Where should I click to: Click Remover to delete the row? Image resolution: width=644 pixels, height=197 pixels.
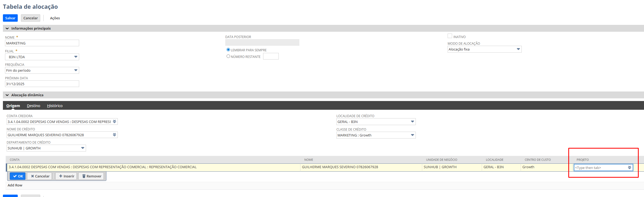(x=92, y=176)
